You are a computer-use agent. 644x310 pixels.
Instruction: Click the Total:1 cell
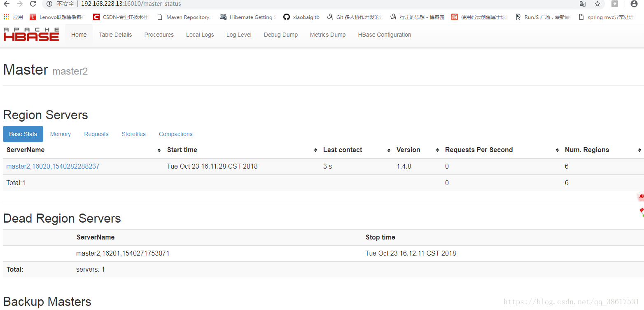[16, 183]
